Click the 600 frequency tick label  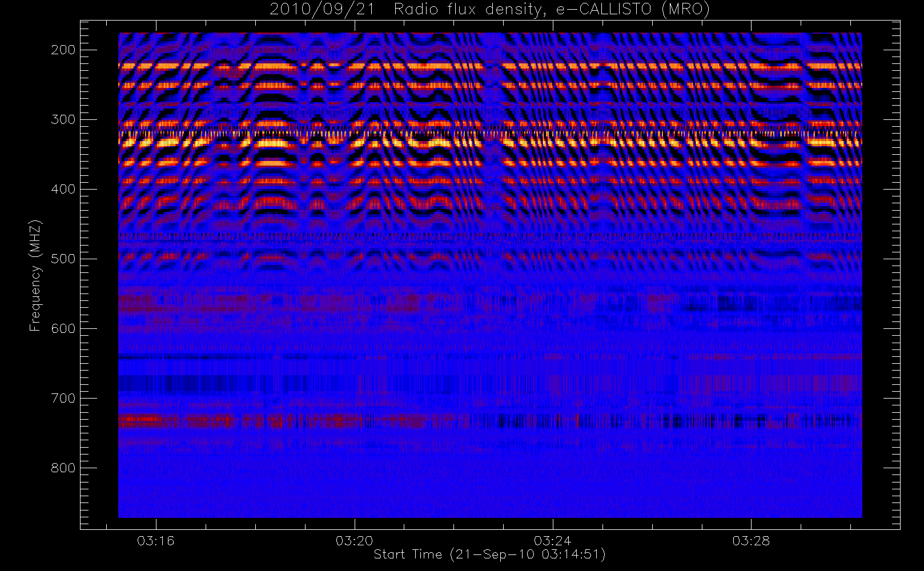tap(63, 328)
